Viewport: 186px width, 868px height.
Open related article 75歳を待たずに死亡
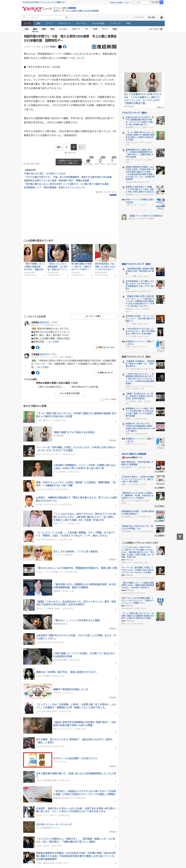(45, 174)
